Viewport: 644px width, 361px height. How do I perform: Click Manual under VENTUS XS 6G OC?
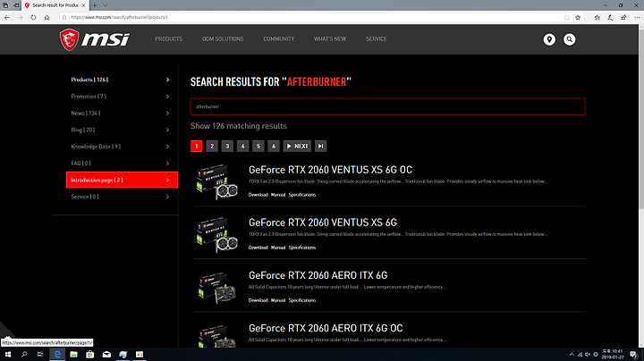pyautogui.click(x=278, y=195)
